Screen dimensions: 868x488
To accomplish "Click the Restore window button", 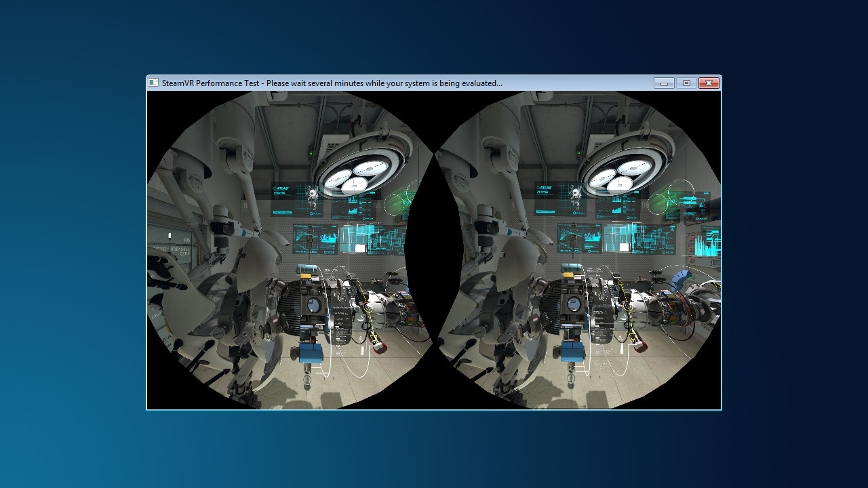I will click(685, 83).
